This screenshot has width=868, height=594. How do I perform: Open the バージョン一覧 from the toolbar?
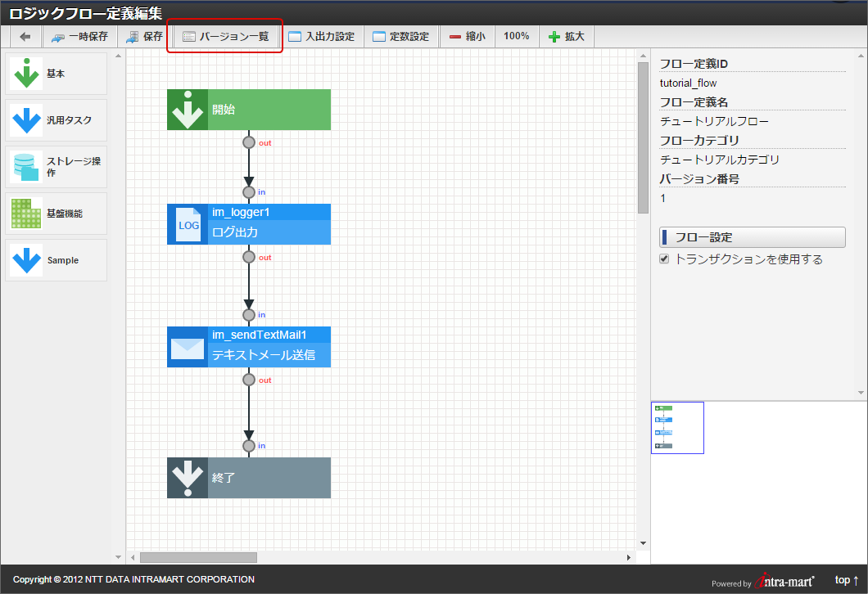(224, 36)
